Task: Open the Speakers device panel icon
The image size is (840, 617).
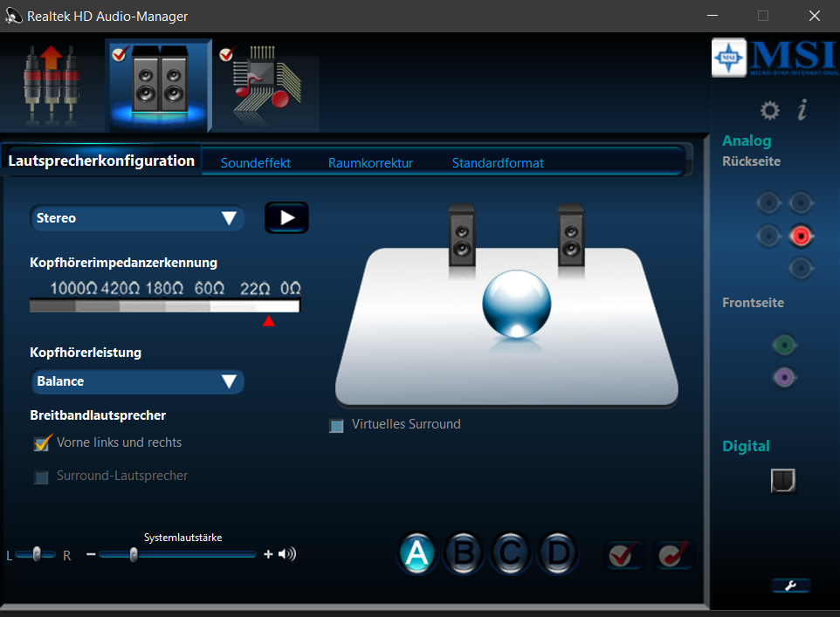Action: (157, 83)
